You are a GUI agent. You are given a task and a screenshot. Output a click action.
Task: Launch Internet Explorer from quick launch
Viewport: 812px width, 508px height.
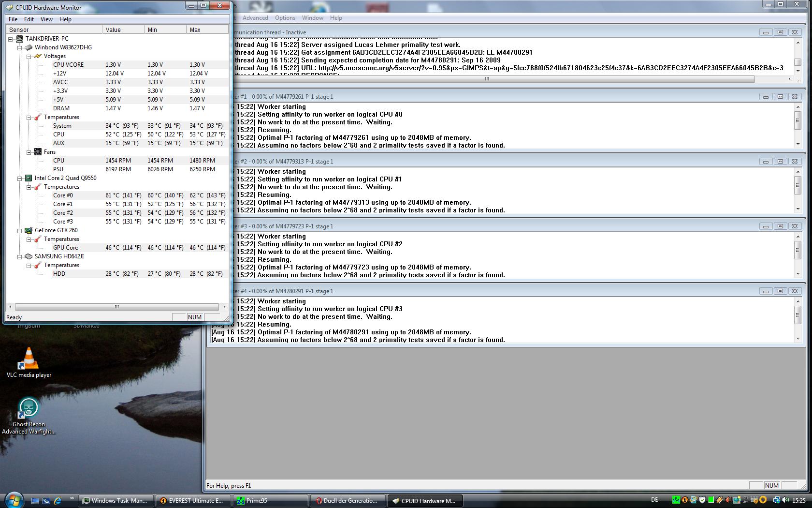pyautogui.click(x=58, y=501)
